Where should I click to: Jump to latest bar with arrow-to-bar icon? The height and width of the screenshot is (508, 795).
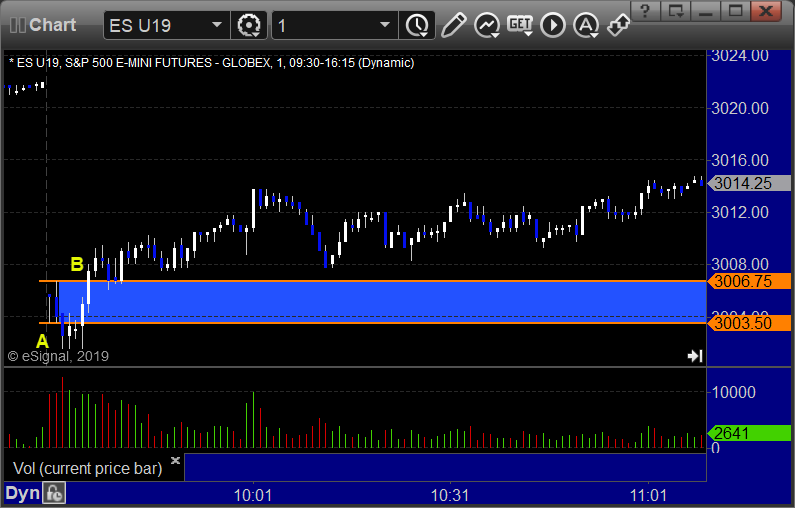(695, 356)
